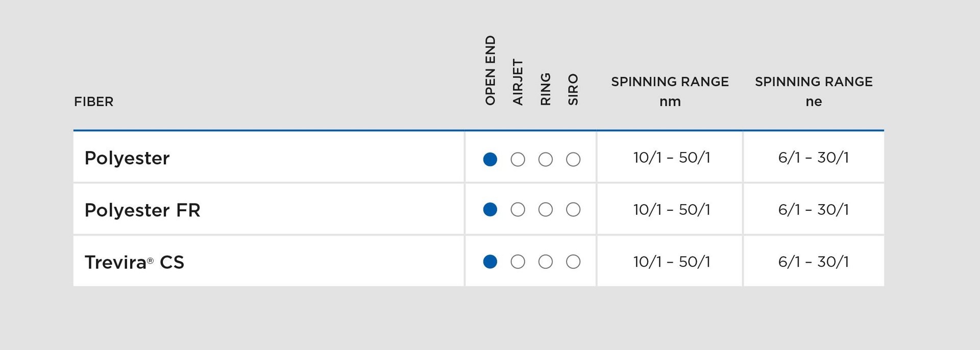Click the Polyester FR row label
The height and width of the screenshot is (350, 980).
pyautogui.click(x=142, y=210)
